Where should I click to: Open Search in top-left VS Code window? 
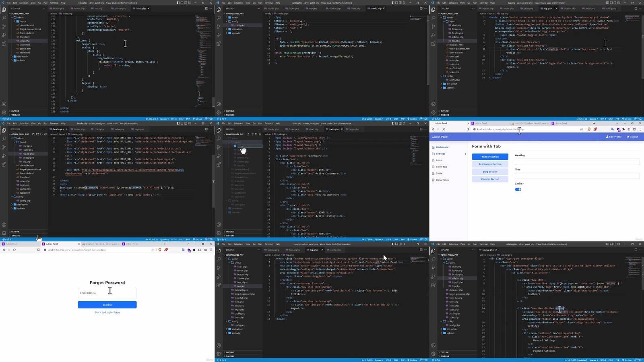point(4,18)
